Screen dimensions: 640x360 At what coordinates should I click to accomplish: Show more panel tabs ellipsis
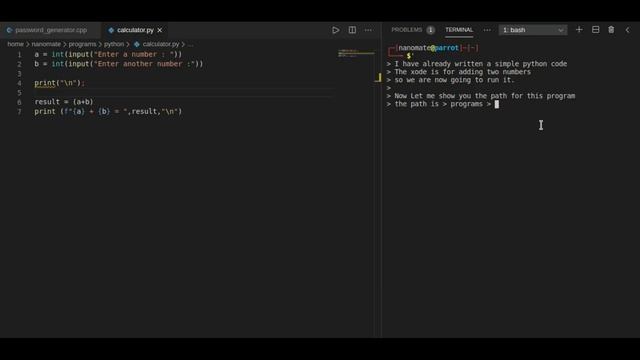[x=487, y=30]
